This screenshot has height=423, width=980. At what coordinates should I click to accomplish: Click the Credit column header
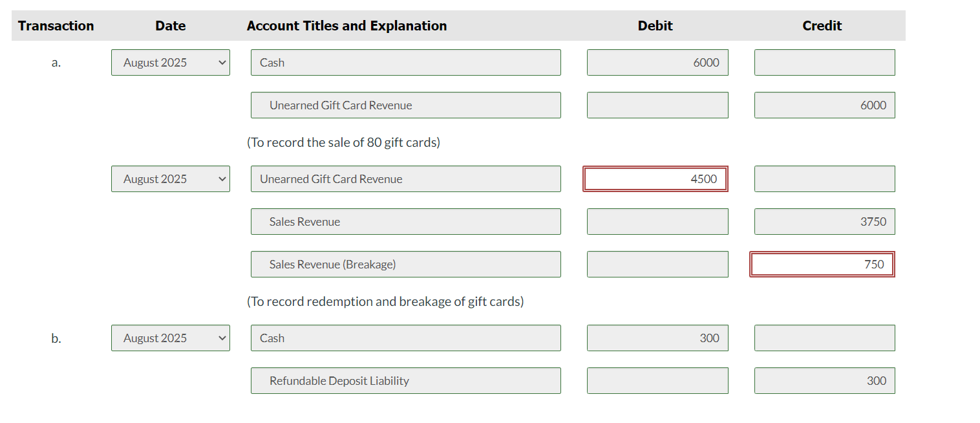pyautogui.click(x=822, y=26)
